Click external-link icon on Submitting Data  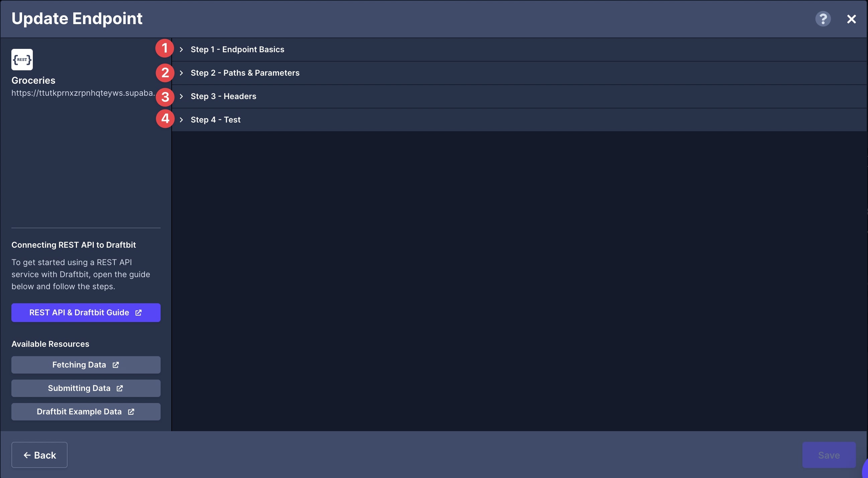coord(119,388)
